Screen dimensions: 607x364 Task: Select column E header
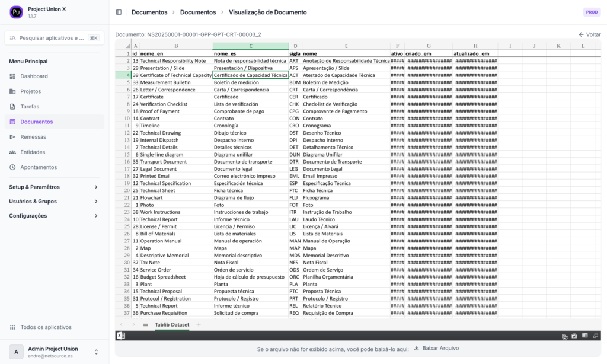(346, 46)
